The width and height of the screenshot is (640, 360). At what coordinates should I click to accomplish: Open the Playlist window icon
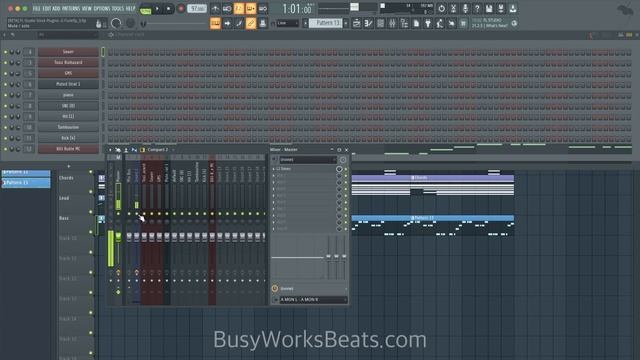click(356, 24)
